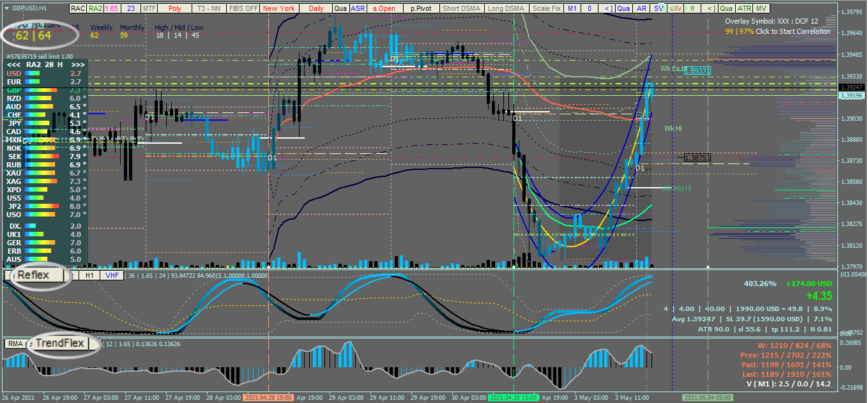Click the >>> arrow in currency panel

pyautogui.click(x=78, y=65)
